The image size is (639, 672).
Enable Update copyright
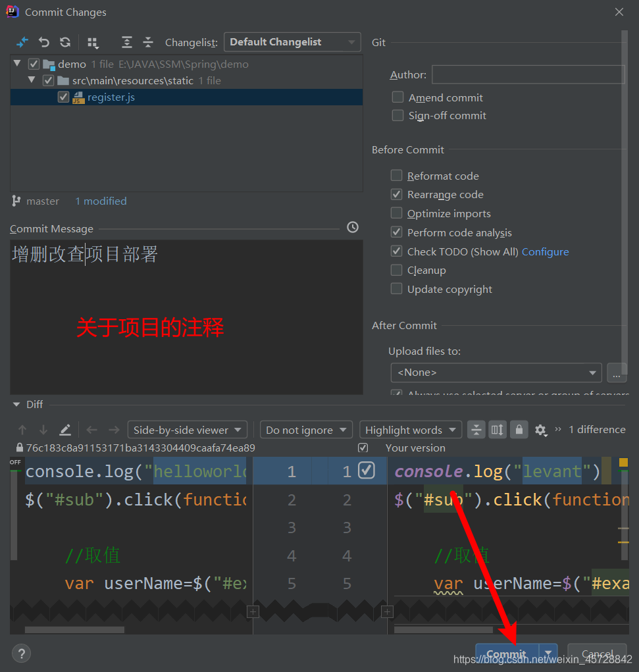click(x=396, y=288)
